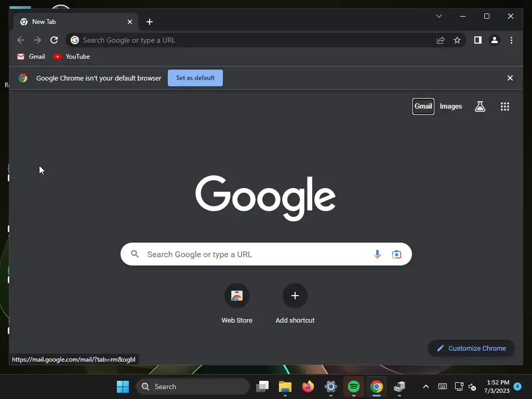Open YouTube bookmark in bookmarks bar

[x=72, y=57]
